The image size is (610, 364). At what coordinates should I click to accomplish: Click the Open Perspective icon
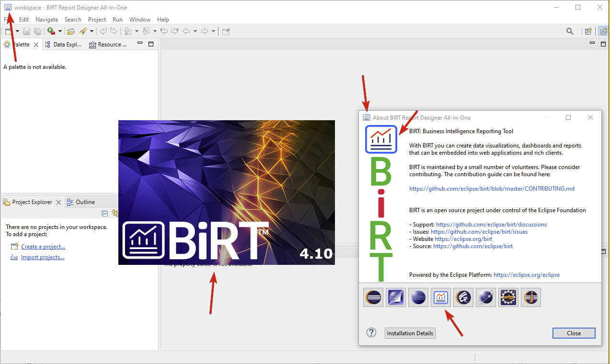coord(588,31)
